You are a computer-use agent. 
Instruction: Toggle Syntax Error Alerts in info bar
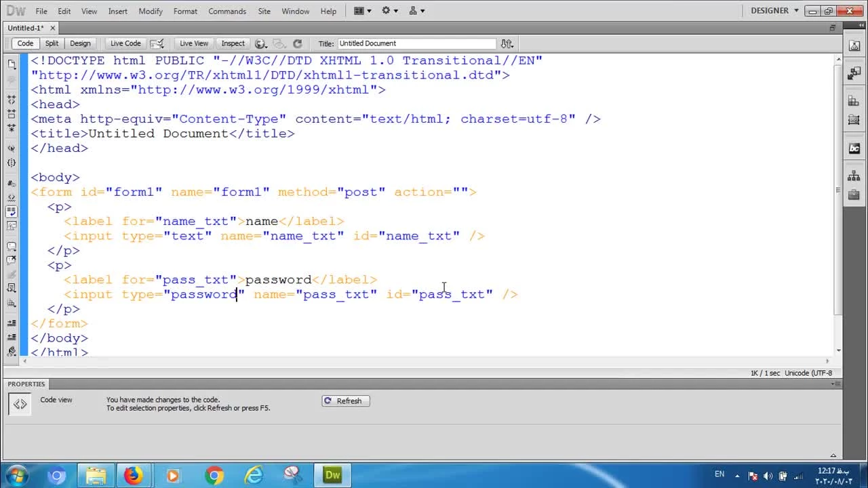point(12,226)
